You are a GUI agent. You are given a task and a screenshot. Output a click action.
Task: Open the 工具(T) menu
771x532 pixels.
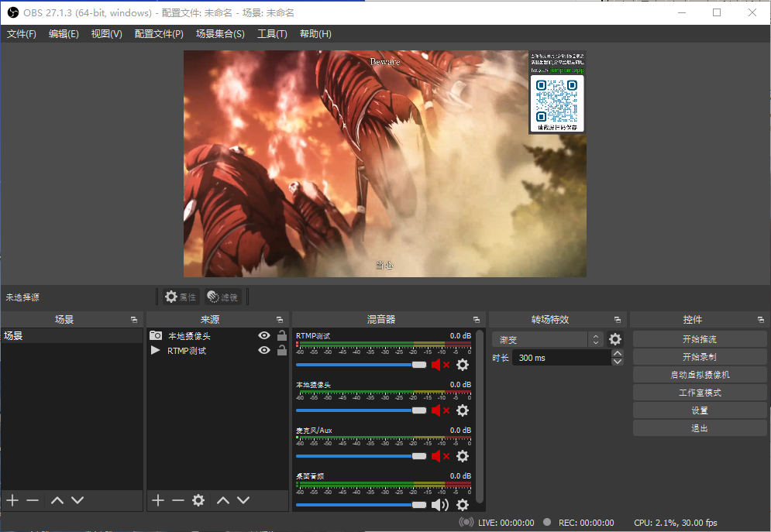[272, 34]
